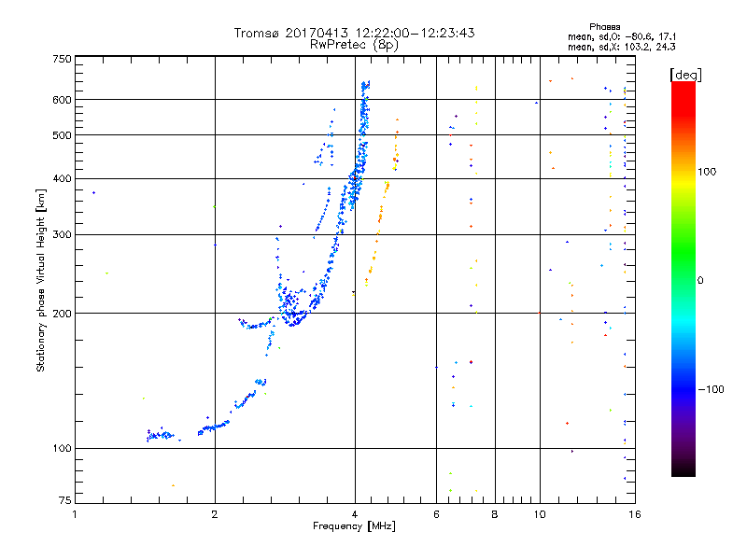Click the 'Phases' heading at top right
Screen dimensions: 747x560
click(604, 27)
